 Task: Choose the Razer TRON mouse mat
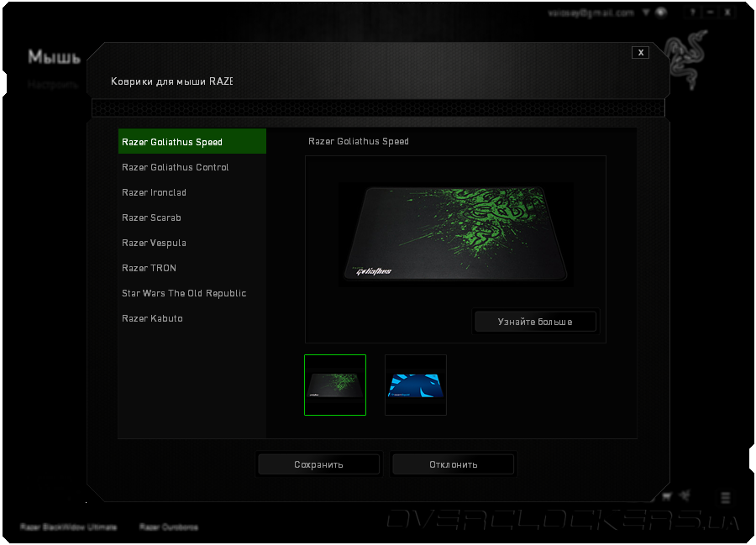coord(192,268)
